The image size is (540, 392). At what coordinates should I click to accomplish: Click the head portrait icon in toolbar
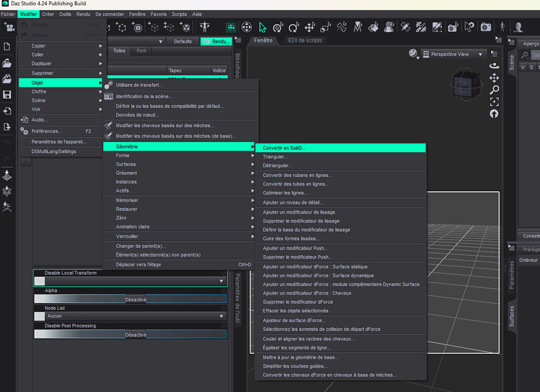[x=518, y=27]
